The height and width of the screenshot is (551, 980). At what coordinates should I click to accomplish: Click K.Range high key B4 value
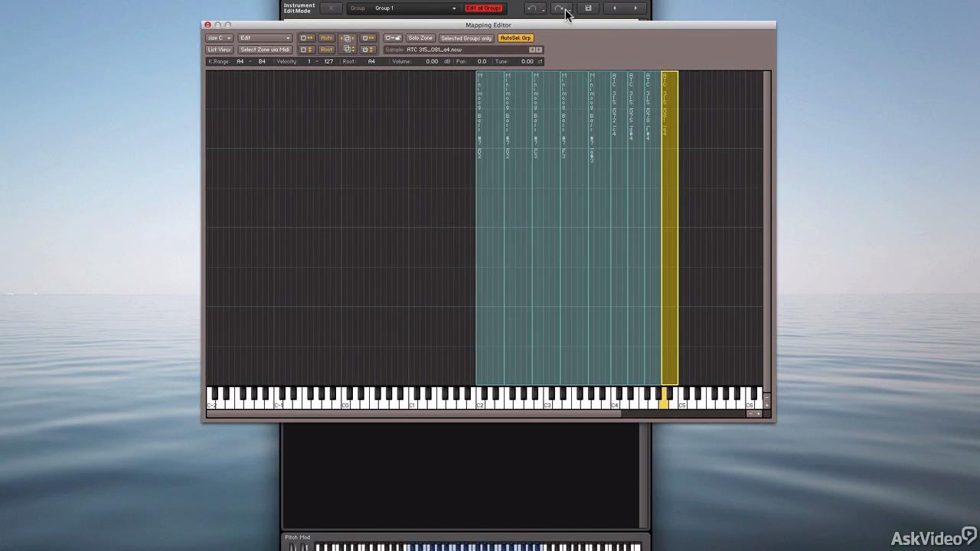(x=262, y=61)
